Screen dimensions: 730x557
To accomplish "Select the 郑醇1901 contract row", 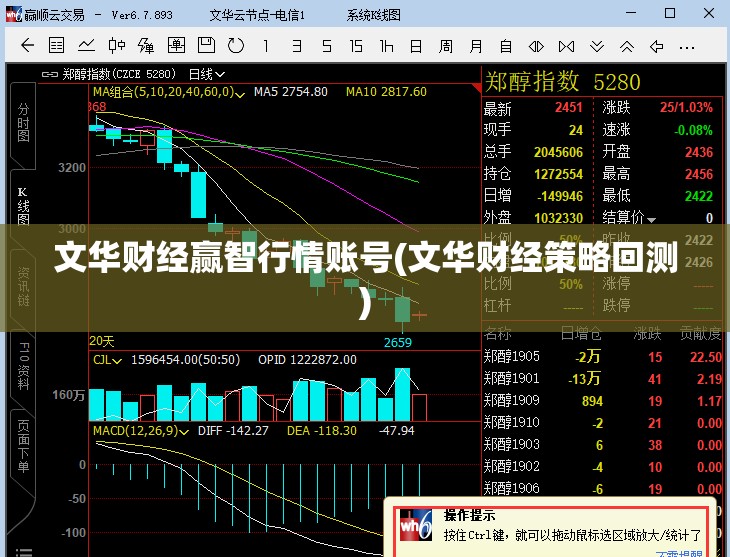I will click(x=602, y=379).
